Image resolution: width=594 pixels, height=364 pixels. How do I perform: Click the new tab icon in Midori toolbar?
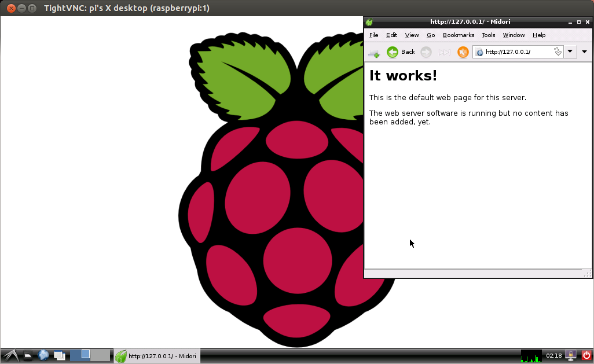click(374, 52)
